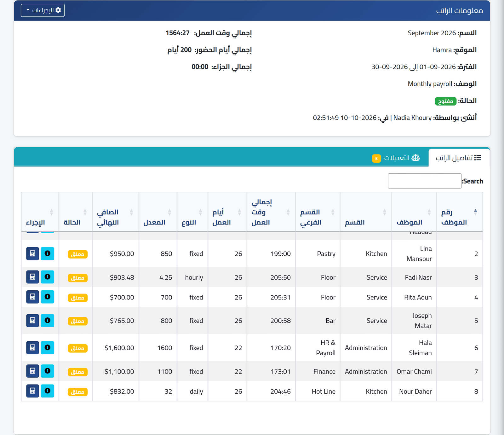Viewport: 504px width, 435px height.
Task: Show info for Joseph Matar's payroll
Action: 48,320
